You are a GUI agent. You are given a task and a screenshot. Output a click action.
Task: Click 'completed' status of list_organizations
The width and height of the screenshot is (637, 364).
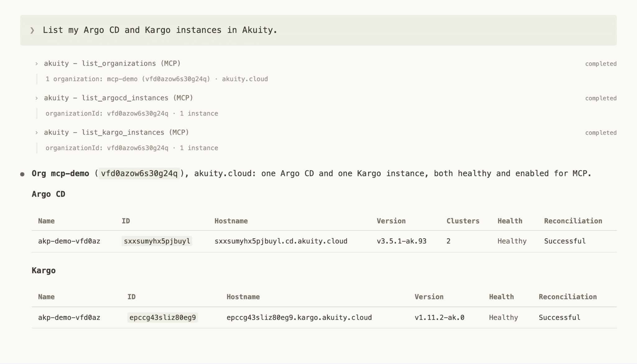coord(601,64)
